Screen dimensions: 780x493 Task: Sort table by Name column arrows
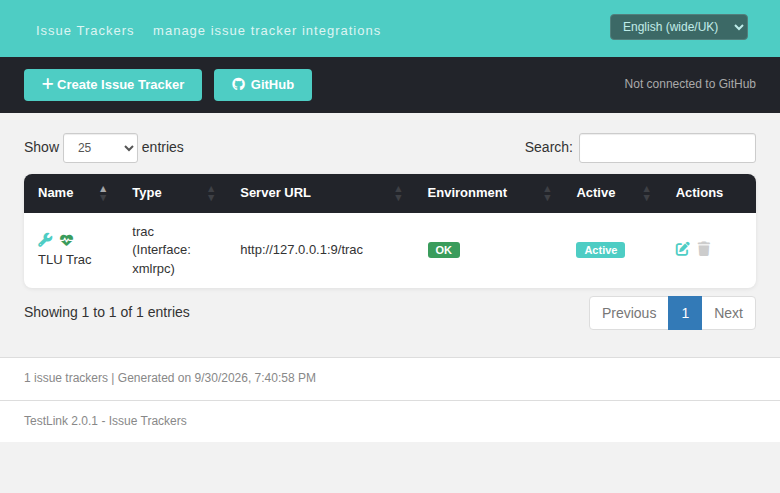(103, 193)
